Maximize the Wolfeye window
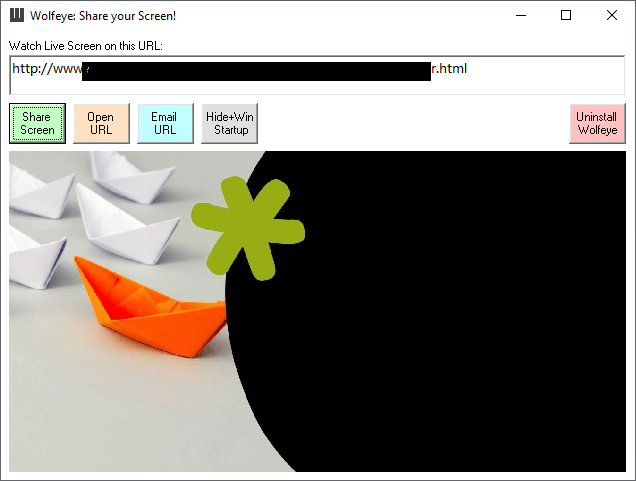636x481 pixels. 566,15
